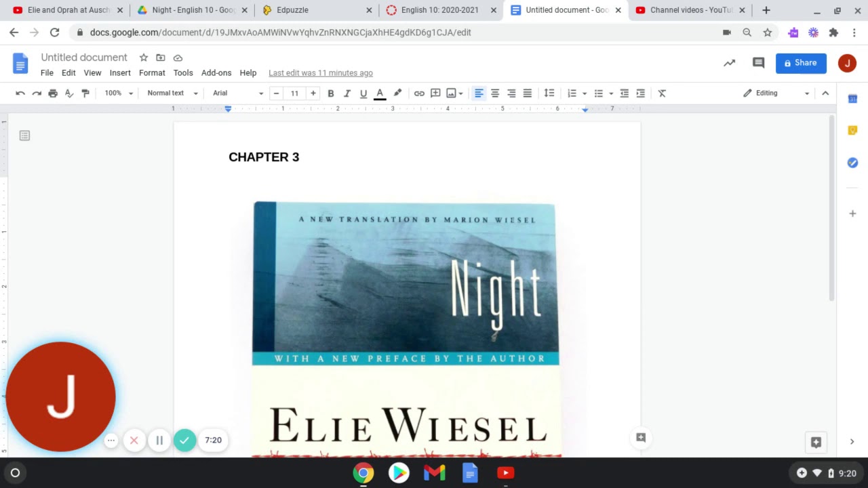Open Google Tasks in side panel
This screenshot has height=488, width=868.
(852, 163)
